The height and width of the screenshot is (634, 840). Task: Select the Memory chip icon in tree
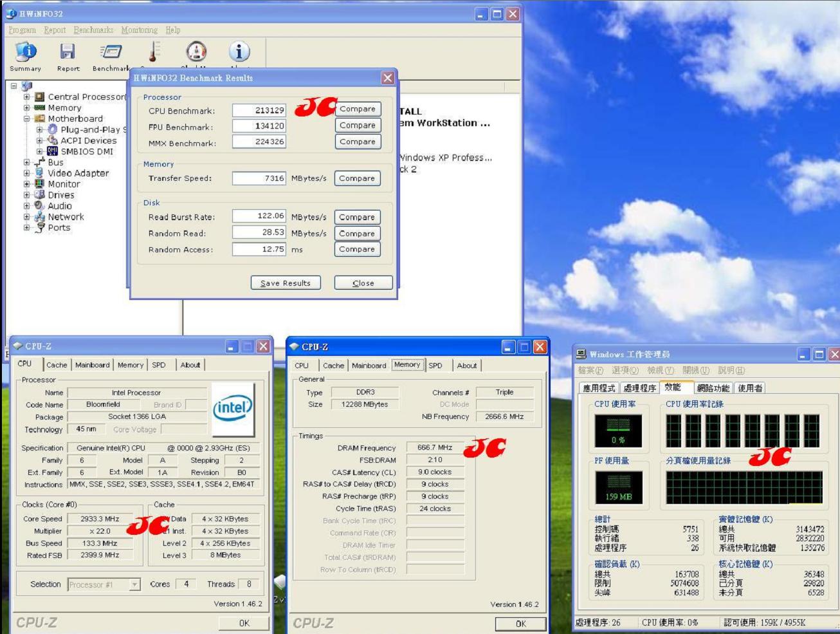39,107
